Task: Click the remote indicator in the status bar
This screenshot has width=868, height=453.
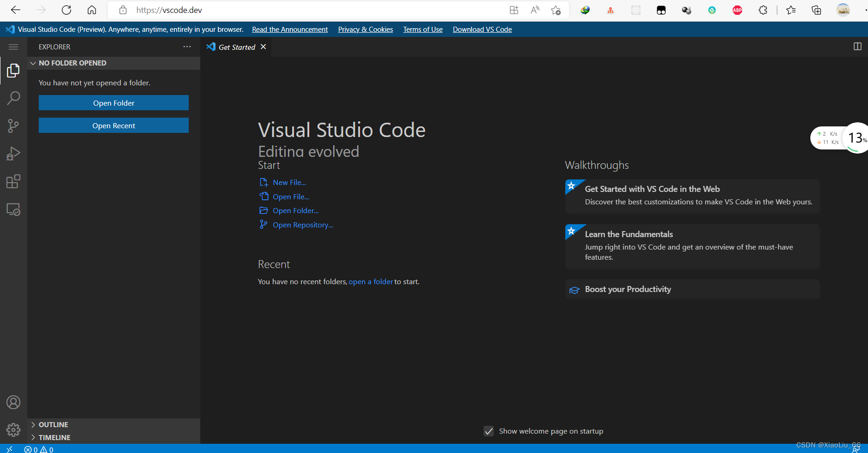Action: tap(9, 448)
